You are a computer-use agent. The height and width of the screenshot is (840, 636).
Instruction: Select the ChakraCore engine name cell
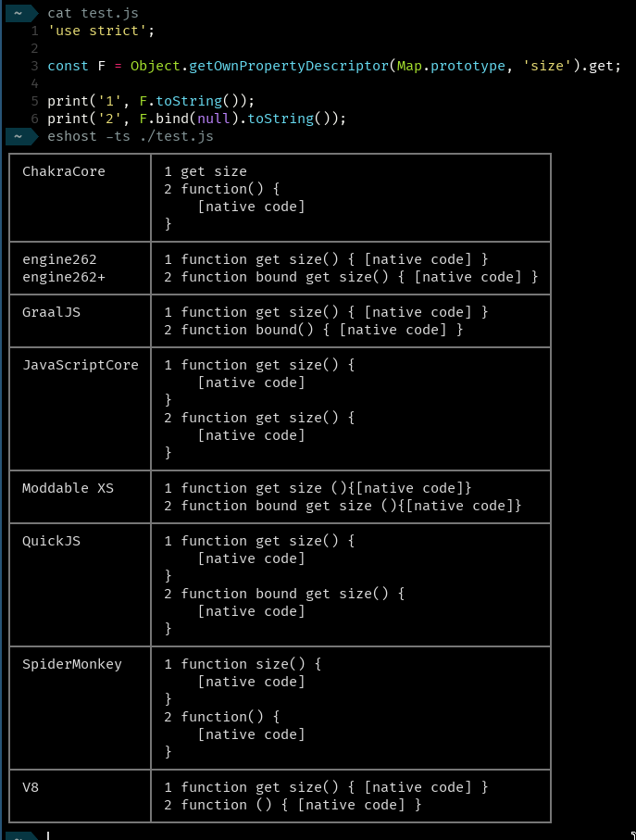tap(64, 171)
